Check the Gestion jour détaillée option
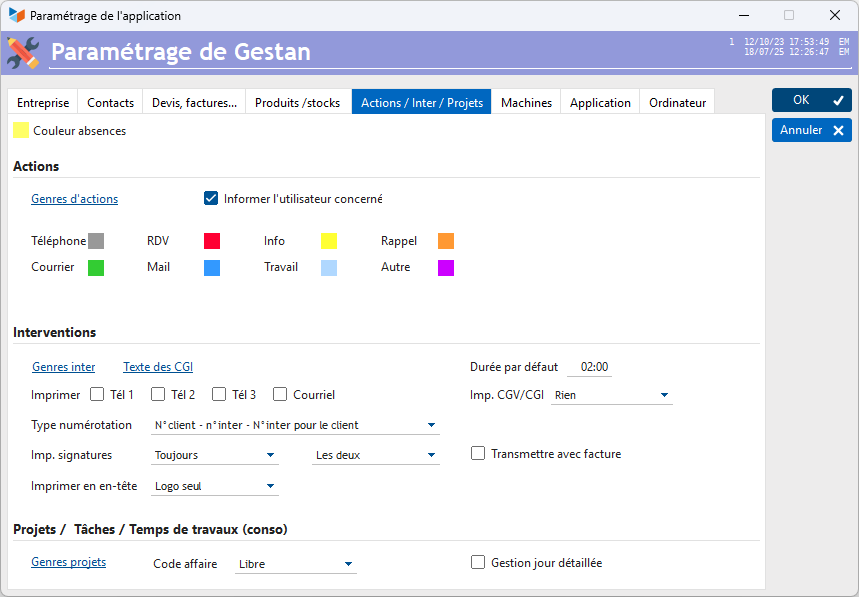The image size is (859, 597). (478, 562)
